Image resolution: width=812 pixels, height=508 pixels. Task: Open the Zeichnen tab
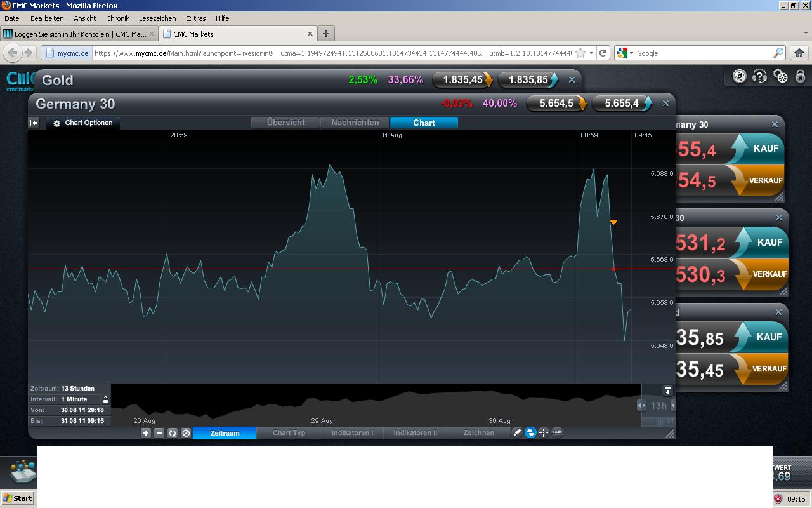point(479,433)
